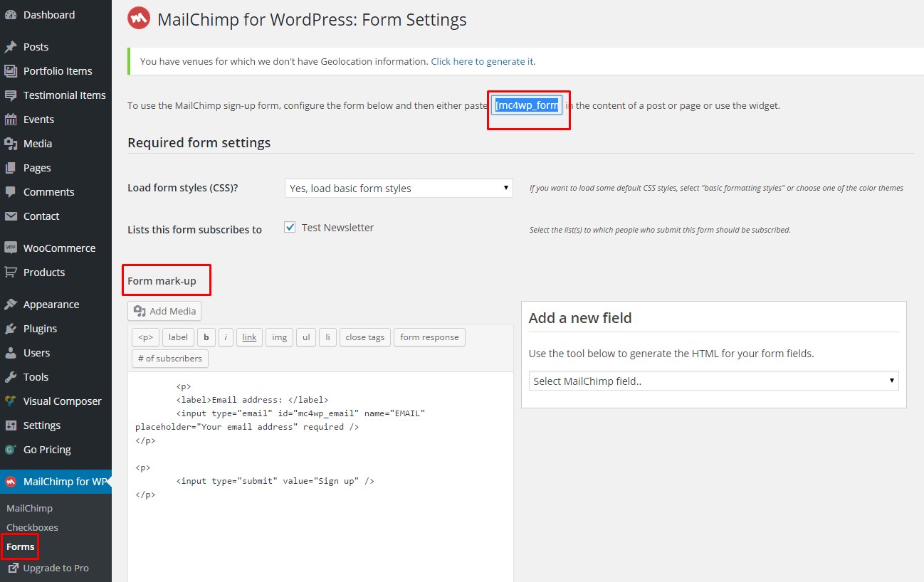Click the WooCommerce icon in sidebar
The width and height of the screenshot is (924, 582).
point(11,248)
